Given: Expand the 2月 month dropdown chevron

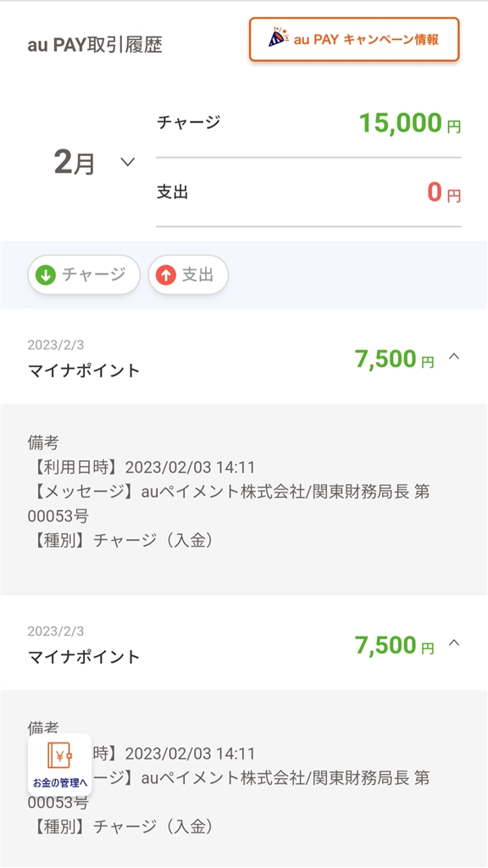Looking at the screenshot, I should click(128, 162).
